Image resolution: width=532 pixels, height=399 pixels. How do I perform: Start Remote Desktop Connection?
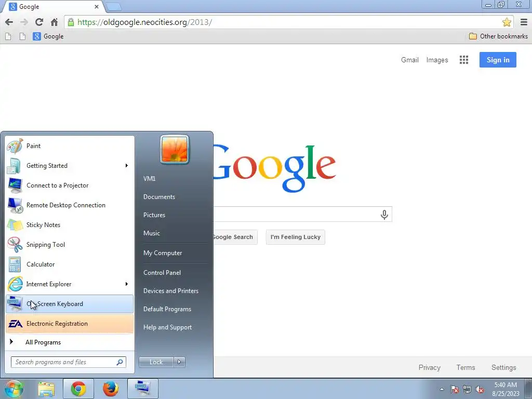point(70,205)
